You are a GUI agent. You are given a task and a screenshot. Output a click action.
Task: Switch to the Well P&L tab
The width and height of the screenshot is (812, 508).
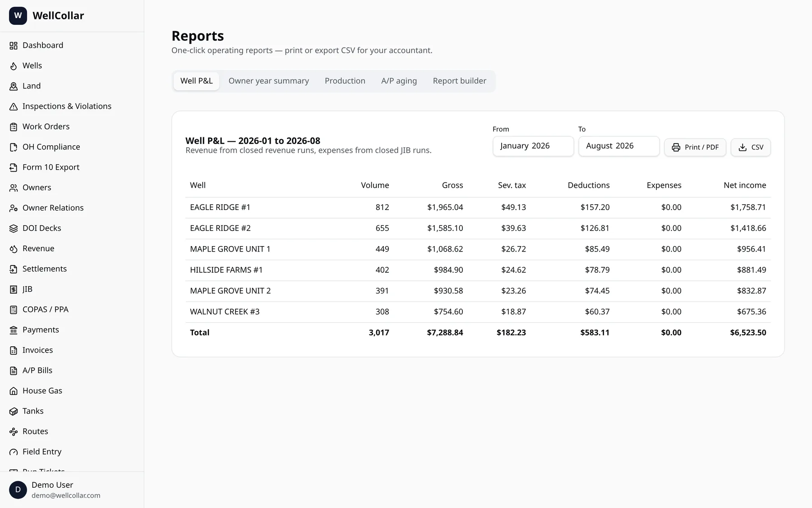click(x=196, y=81)
